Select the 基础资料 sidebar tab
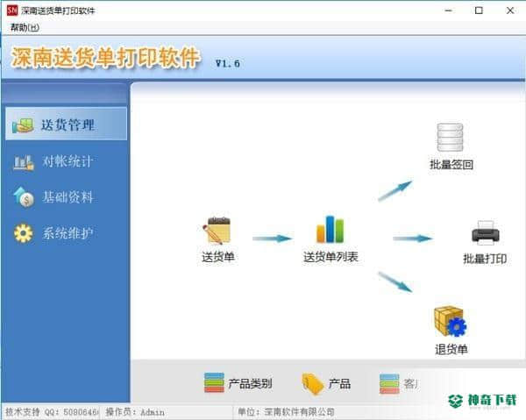Screen dimensions: 526x420 [x=66, y=197]
